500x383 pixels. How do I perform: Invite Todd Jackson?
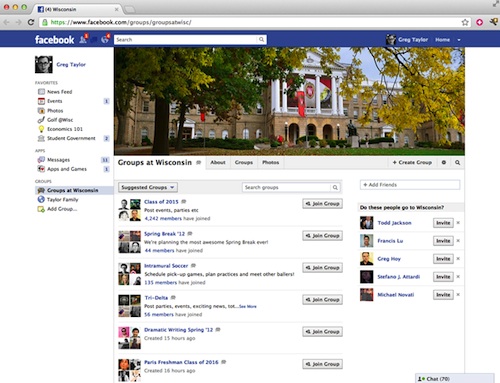click(443, 223)
